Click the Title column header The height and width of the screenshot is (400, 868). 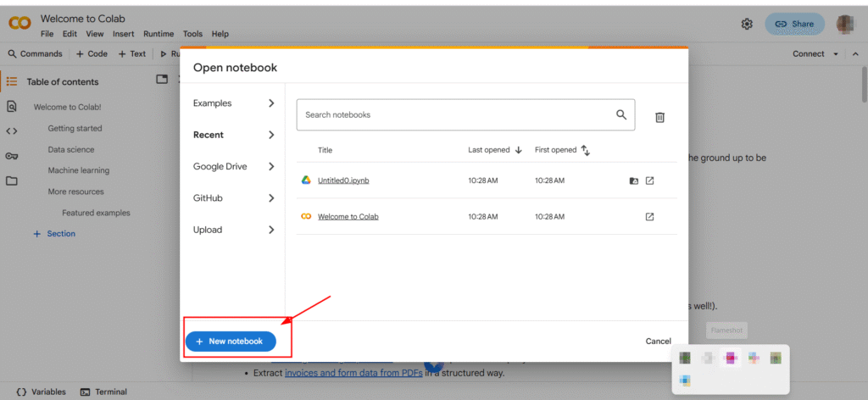tap(325, 150)
